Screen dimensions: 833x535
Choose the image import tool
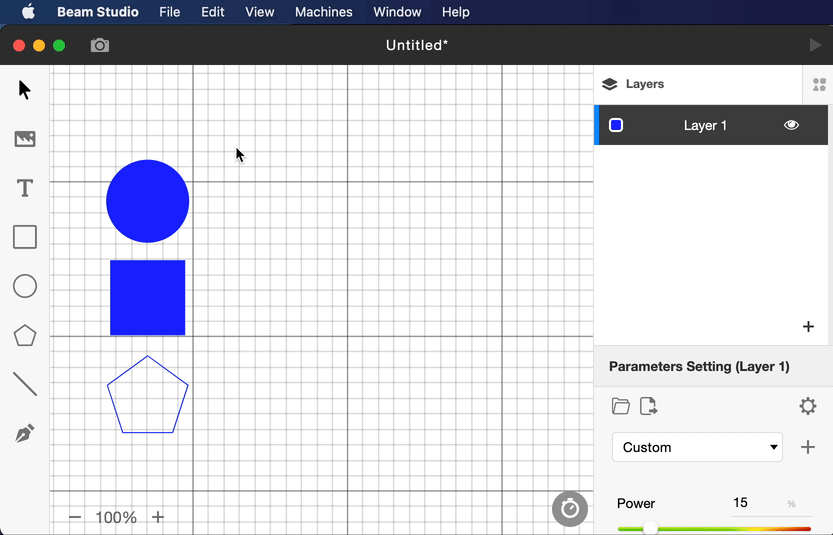coord(25,139)
